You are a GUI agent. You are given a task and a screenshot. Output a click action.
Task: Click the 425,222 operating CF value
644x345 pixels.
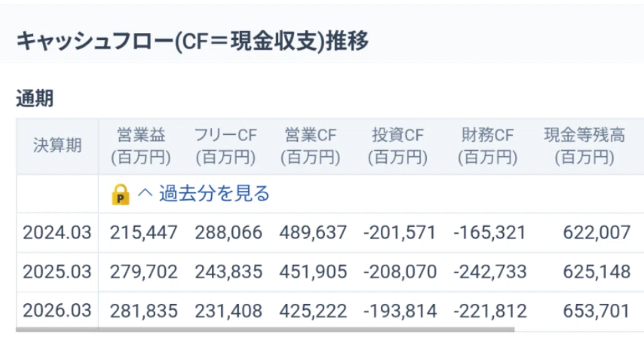pos(313,311)
